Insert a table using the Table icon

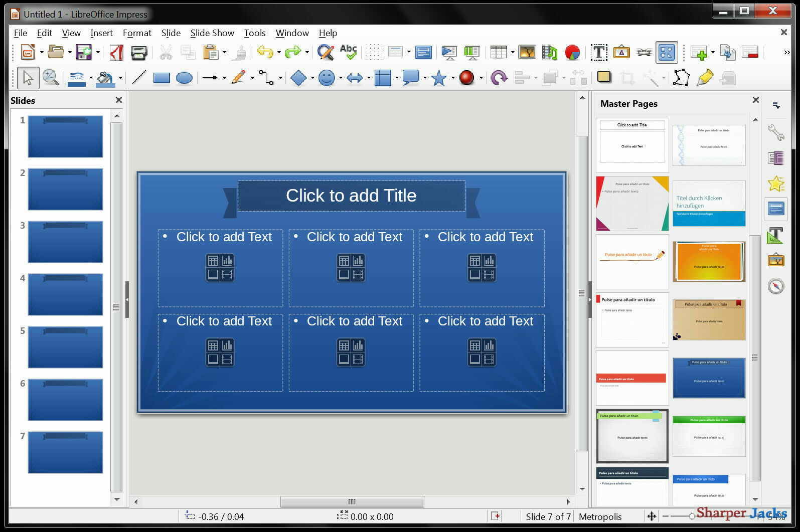click(x=499, y=52)
